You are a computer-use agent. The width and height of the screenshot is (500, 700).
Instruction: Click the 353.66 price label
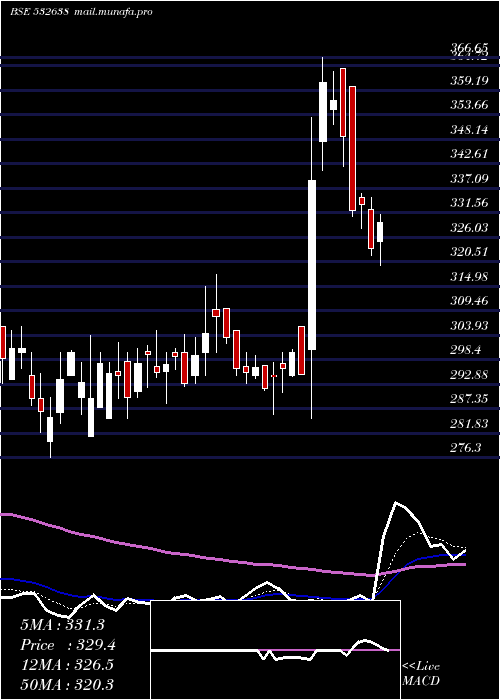coord(469,105)
